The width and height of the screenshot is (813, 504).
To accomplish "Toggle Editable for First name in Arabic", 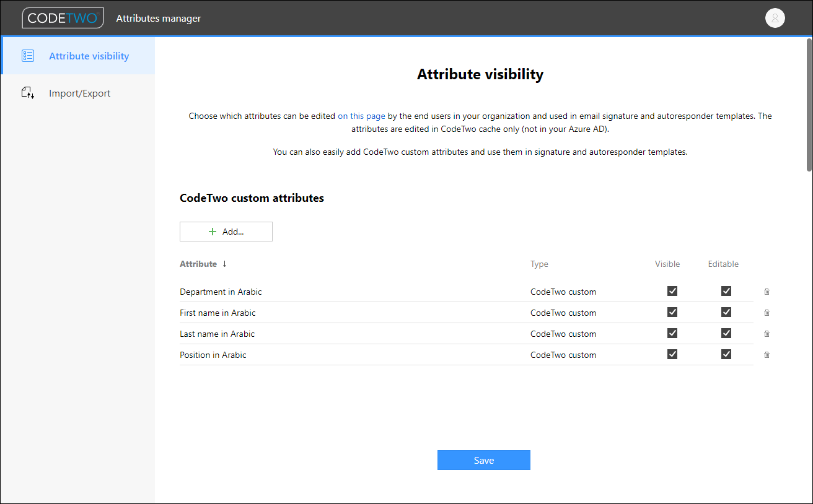I will (x=726, y=312).
